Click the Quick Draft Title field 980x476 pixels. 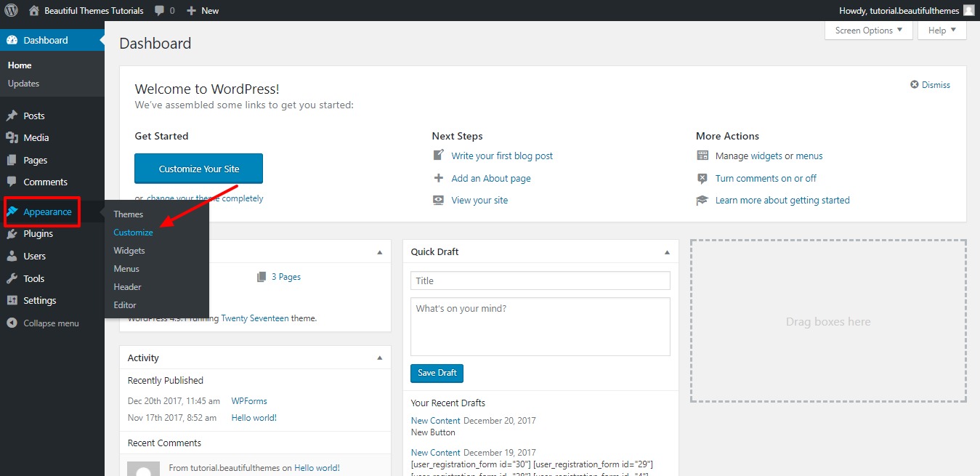[540, 281]
